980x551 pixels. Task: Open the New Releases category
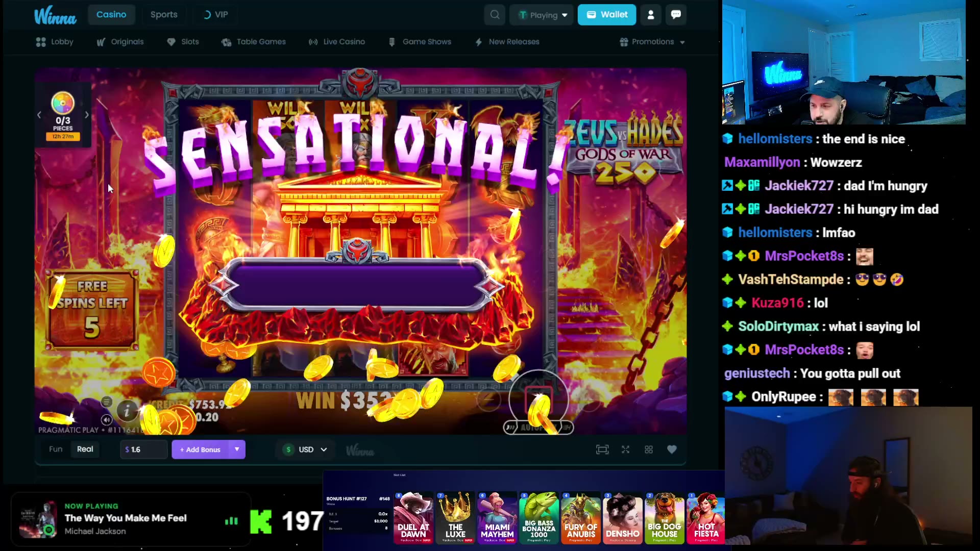click(x=507, y=42)
